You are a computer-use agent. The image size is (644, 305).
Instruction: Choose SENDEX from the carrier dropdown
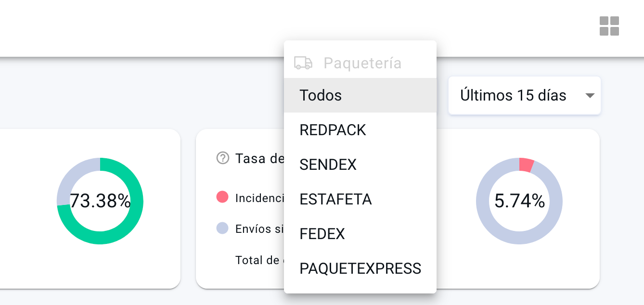tap(328, 165)
